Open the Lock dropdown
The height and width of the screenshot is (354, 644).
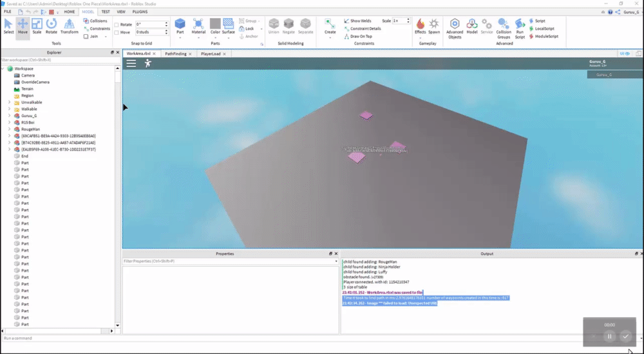(262, 29)
